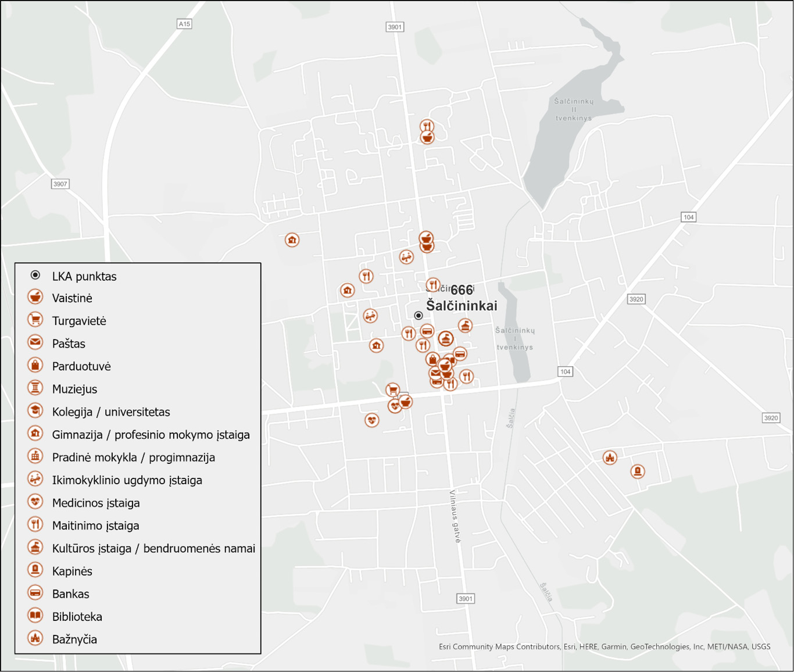
Task: Click the Medicinos įstaiga heart icon in legend
Action: coord(35,502)
